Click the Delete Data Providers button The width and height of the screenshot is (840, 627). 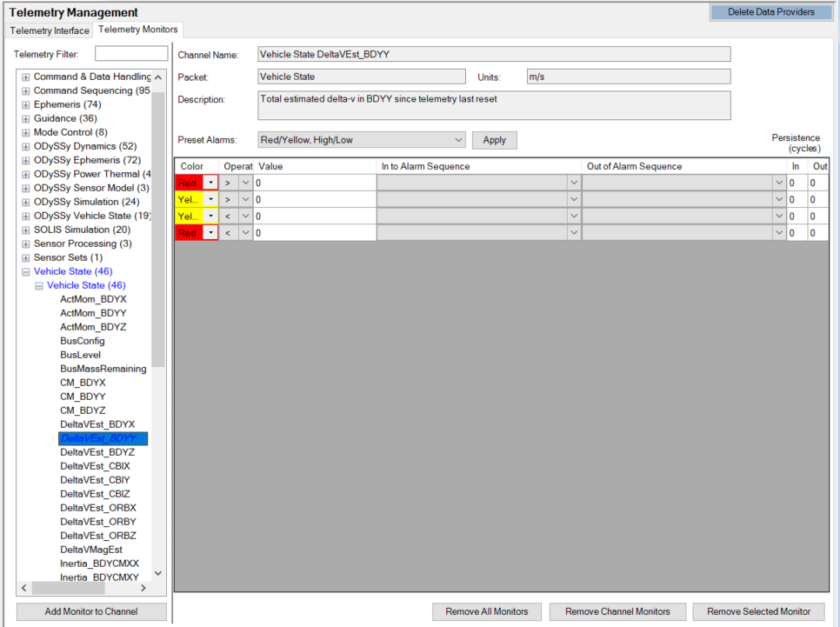770,12
